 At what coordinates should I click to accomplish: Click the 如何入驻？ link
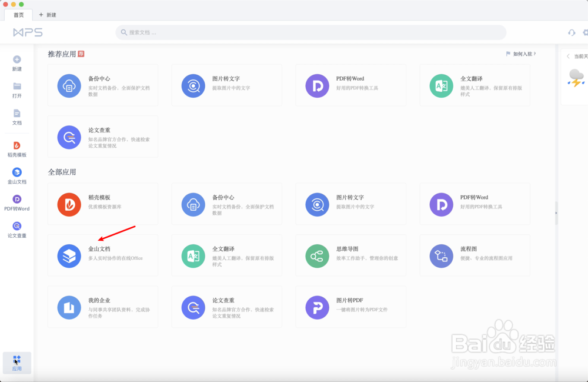pos(521,54)
